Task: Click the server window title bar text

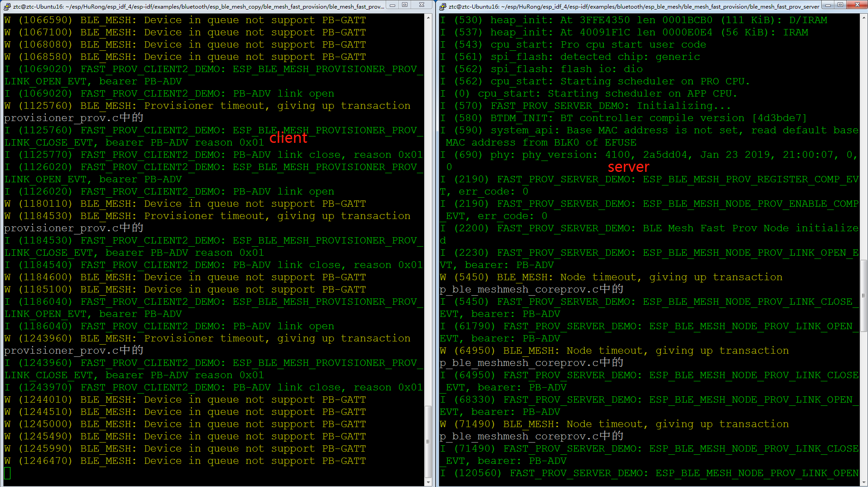Action: click(634, 6)
